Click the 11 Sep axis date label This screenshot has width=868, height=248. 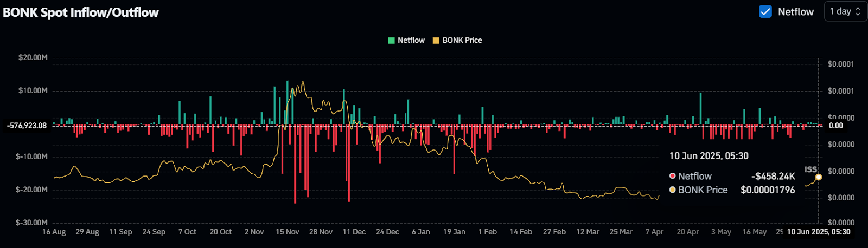120,232
